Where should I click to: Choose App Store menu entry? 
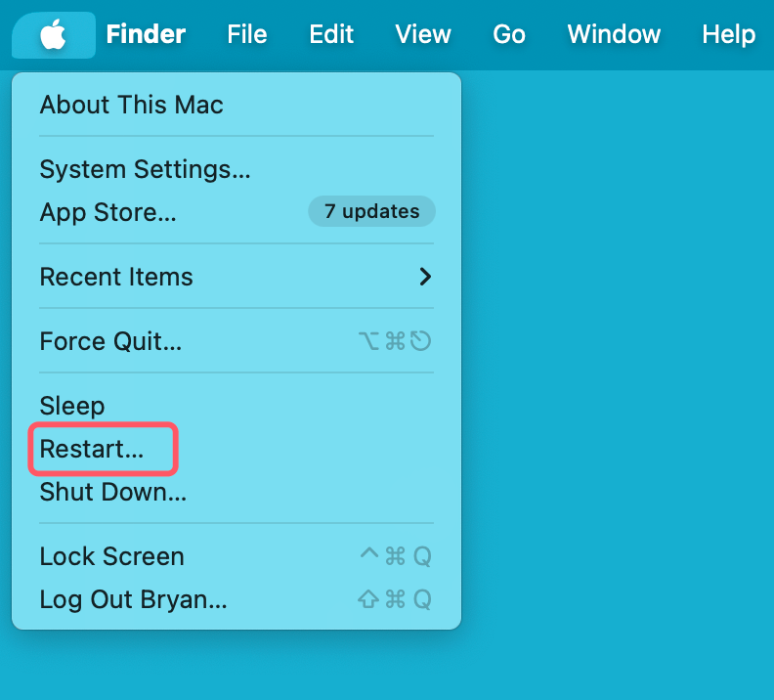(107, 212)
